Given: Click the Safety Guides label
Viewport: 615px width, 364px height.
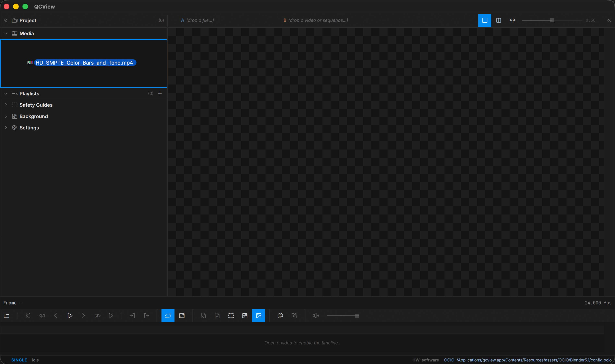Looking at the screenshot, I should coord(36,105).
